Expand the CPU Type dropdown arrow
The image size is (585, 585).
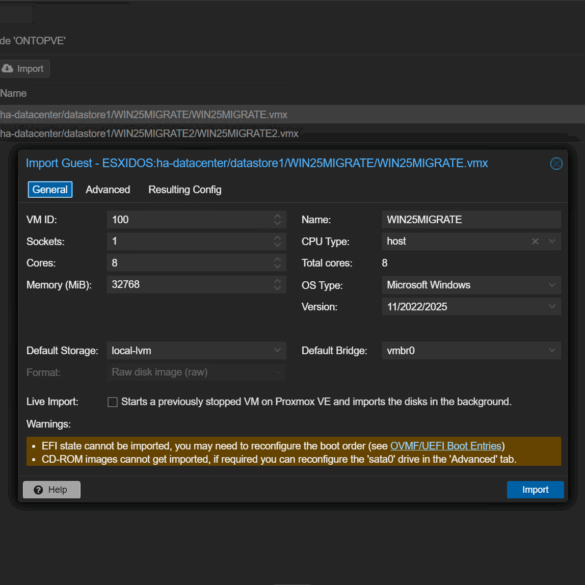(x=552, y=241)
